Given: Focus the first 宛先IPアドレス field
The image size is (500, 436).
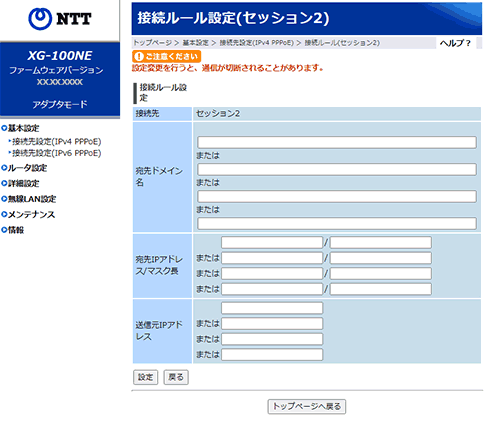Looking at the screenshot, I should 272,242.
